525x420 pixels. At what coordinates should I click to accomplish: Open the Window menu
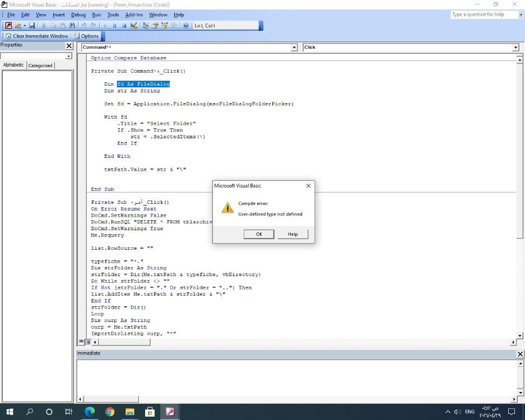coord(158,15)
